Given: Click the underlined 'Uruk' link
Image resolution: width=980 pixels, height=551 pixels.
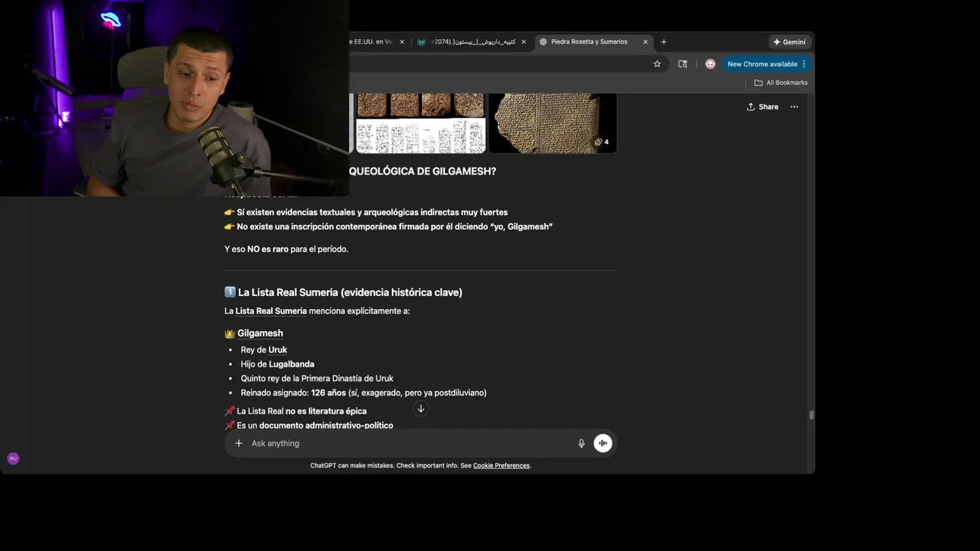Looking at the screenshot, I should pos(278,350).
